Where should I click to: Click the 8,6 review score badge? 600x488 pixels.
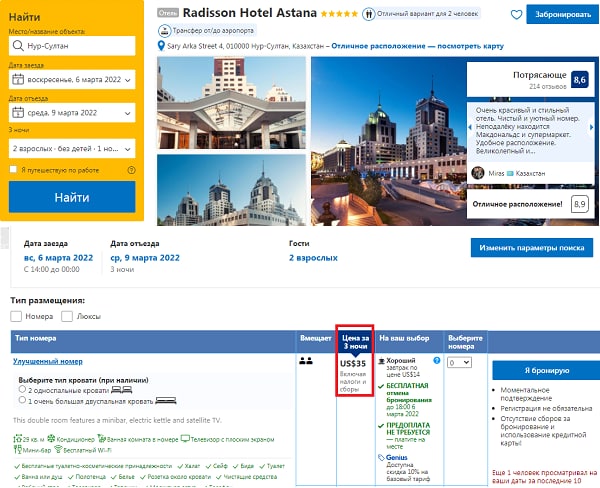pos(579,80)
